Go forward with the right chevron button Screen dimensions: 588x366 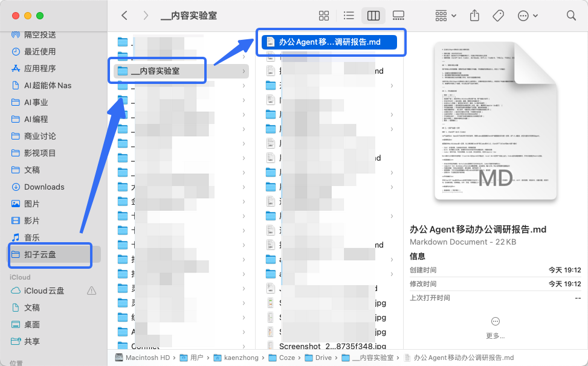pos(146,16)
